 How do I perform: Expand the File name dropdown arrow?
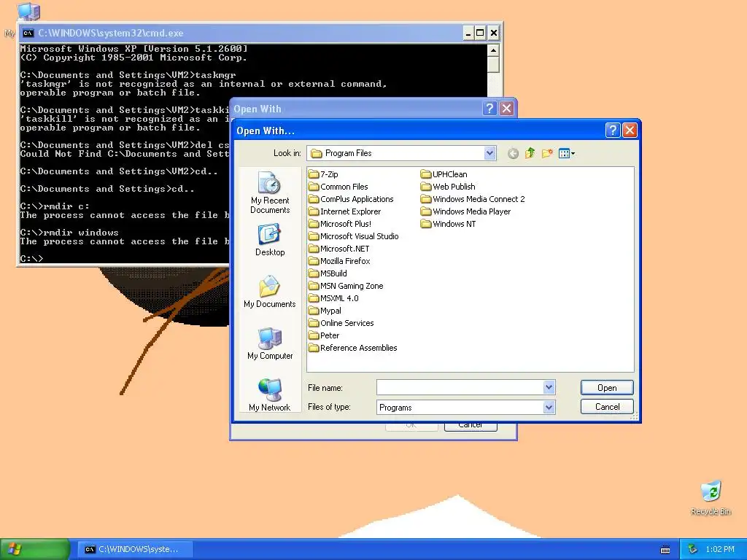point(549,387)
